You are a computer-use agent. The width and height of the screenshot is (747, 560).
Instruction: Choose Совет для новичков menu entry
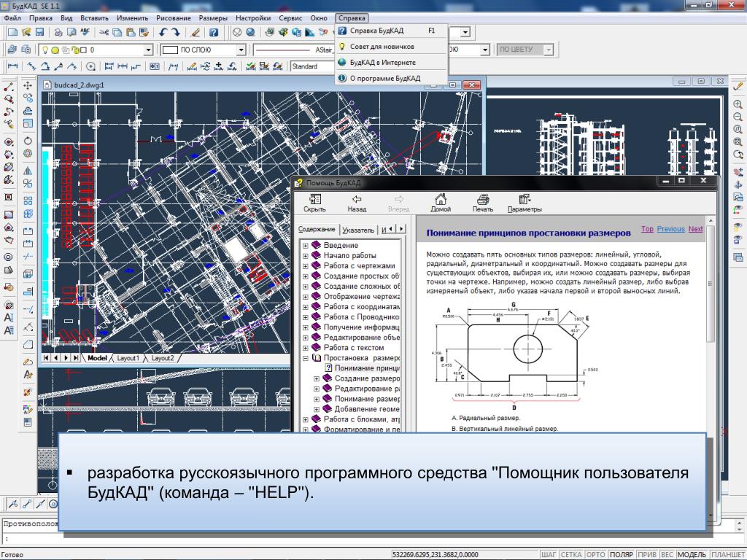click(x=392, y=47)
